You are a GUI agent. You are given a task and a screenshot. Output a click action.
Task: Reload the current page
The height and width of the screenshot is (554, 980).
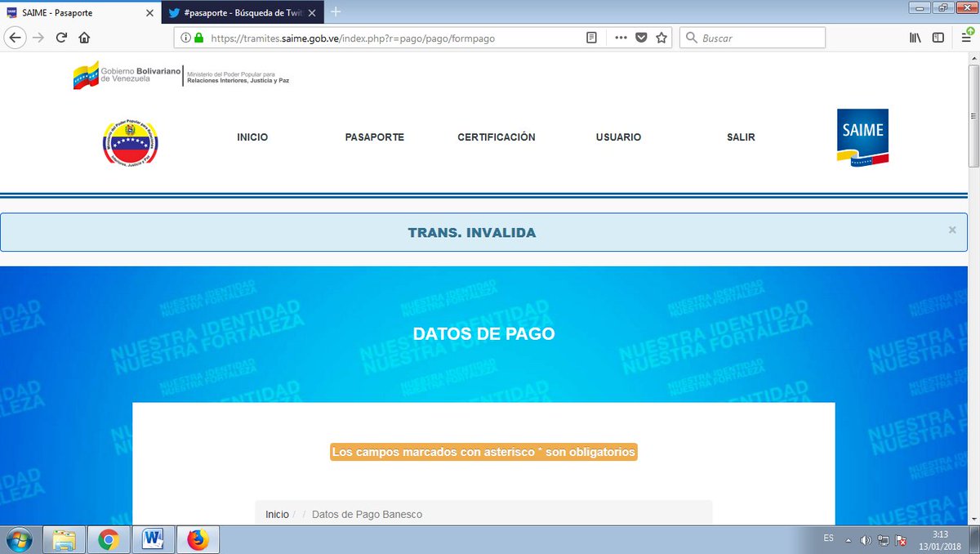(x=61, y=38)
